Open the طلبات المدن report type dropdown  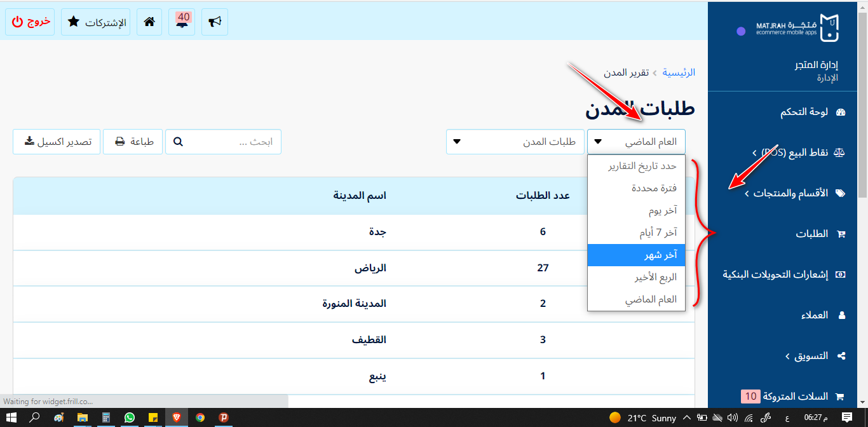[x=515, y=142]
